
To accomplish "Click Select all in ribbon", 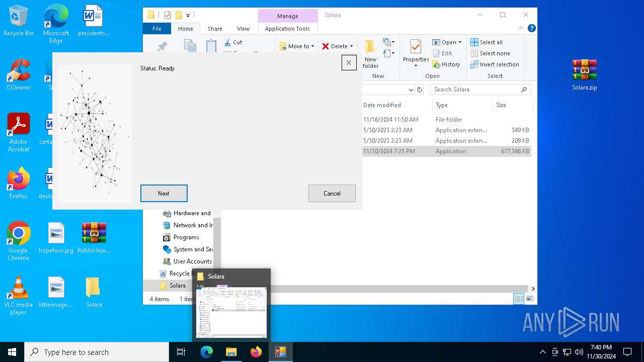I will [487, 42].
